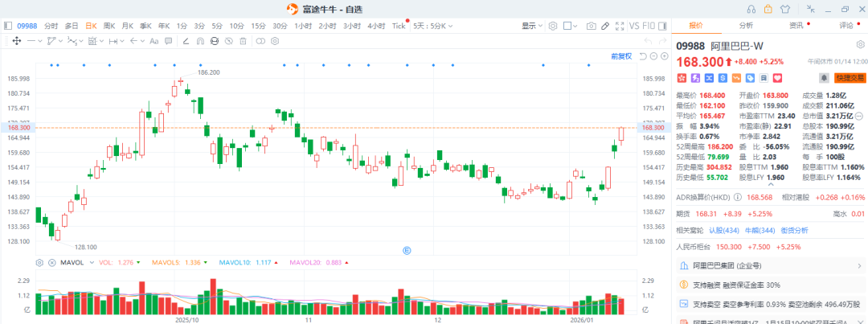
Task: Select the Tick chart tab
Action: click(399, 26)
